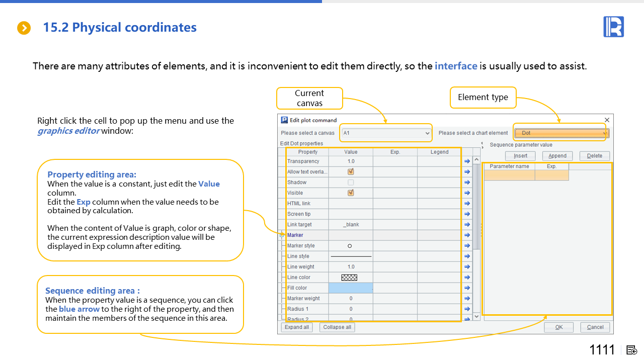Click the orange chevron icon beside the slide title
This screenshot has width=644, height=362.
point(24,28)
